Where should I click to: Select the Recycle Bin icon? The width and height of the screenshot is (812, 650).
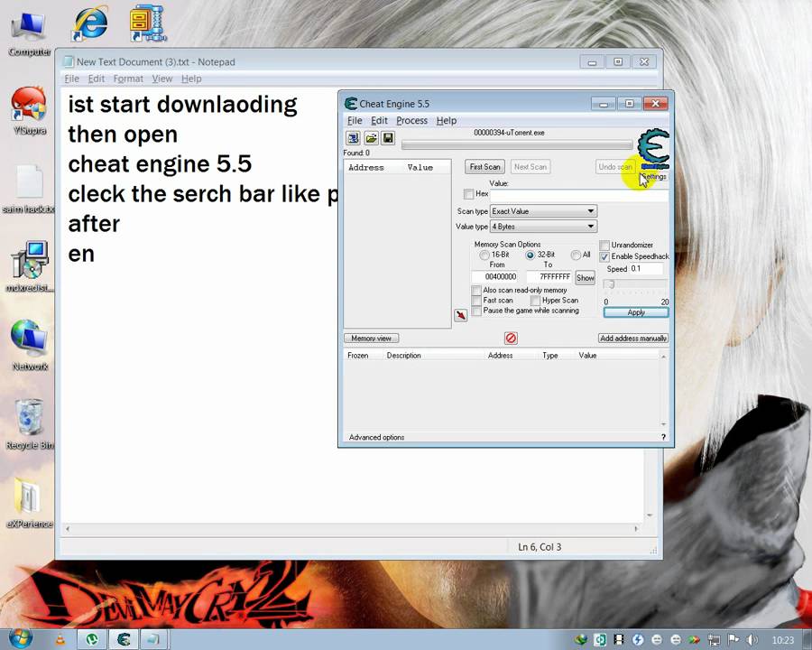[x=30, y=424]
